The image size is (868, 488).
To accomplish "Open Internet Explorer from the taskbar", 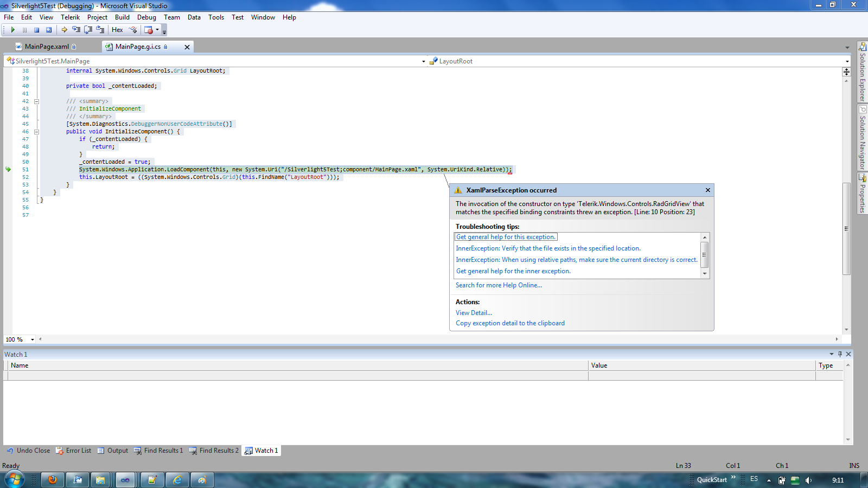I will click(177, 480).
